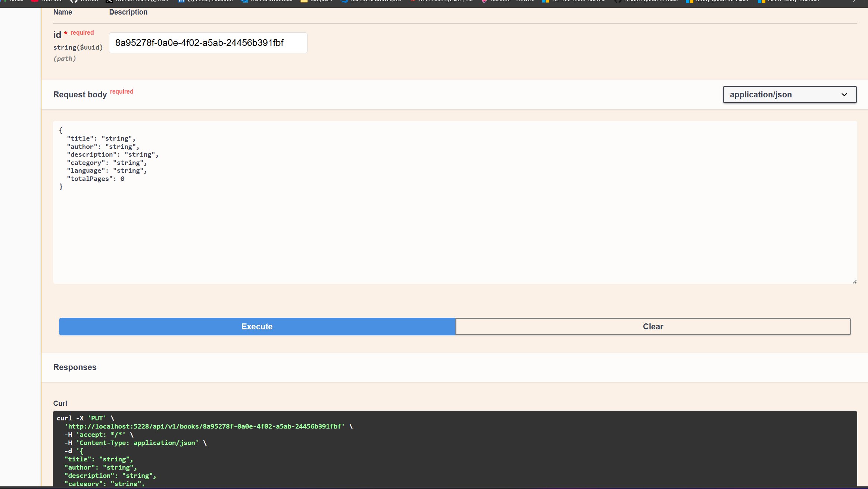
Task: Click the 'accept: */*' header line
Action: [x=99, y=435]
